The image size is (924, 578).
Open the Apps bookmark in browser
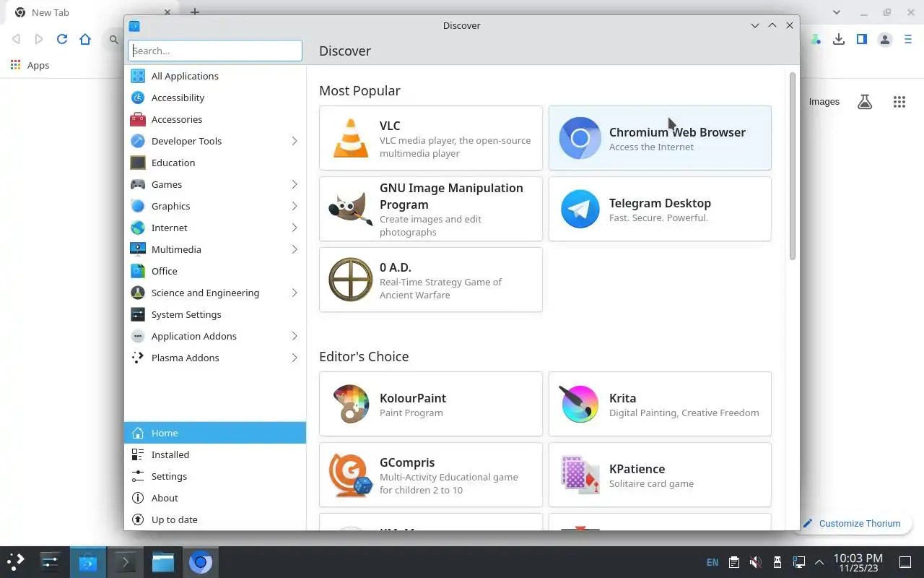coord(30,65)
